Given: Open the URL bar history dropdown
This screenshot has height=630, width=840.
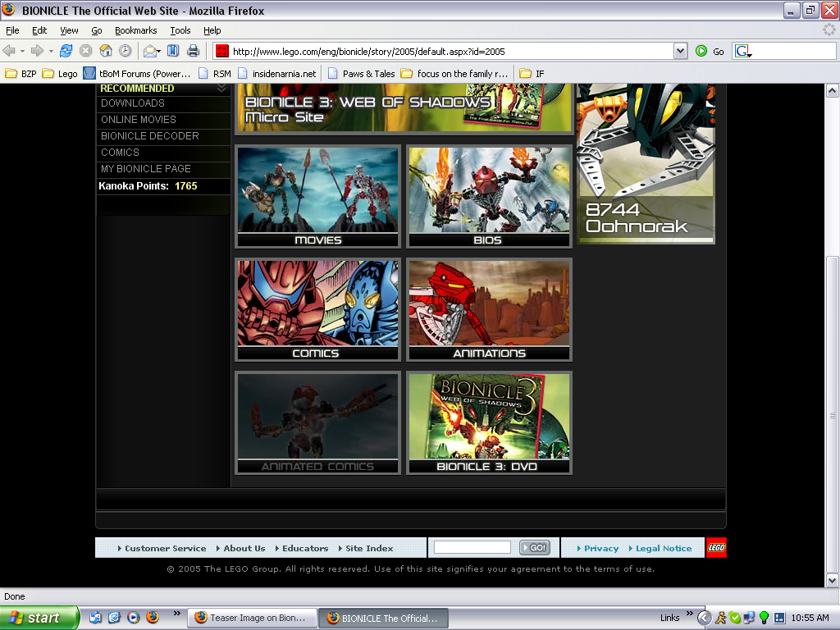Looking at the screenshot, I should [679, 51].
